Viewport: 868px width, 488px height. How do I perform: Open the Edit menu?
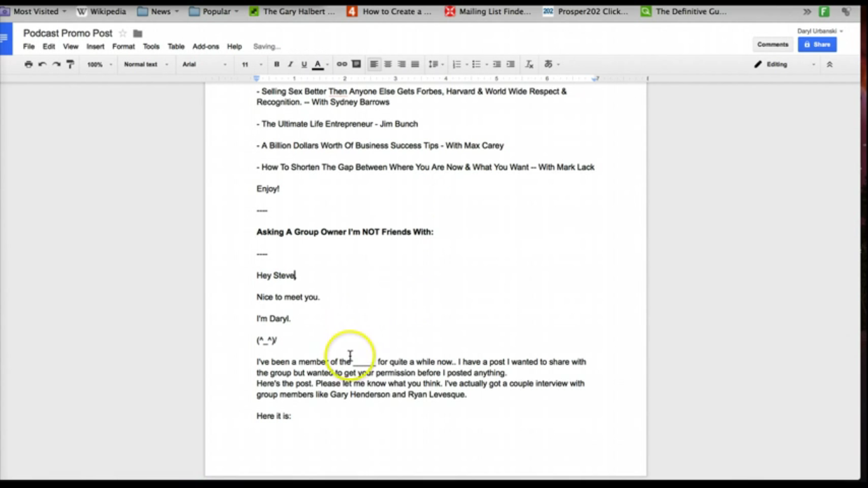pyautogui.click(x=49, y=46)
